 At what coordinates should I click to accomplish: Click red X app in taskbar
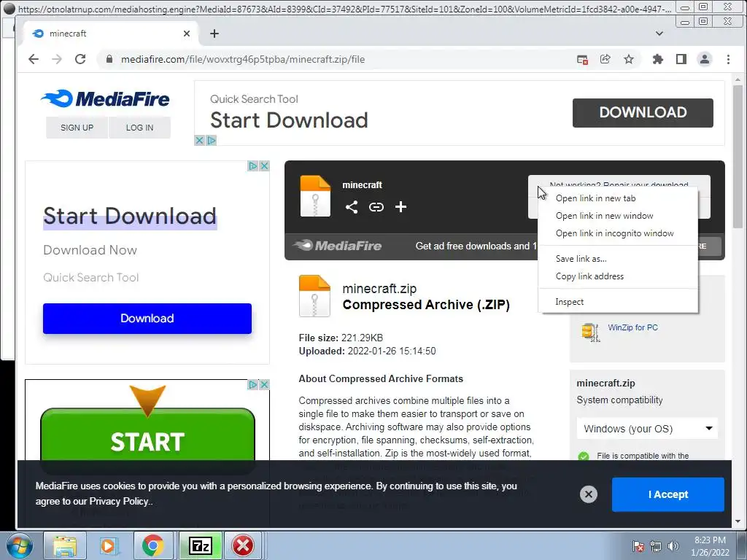click(x=243, y=545)
